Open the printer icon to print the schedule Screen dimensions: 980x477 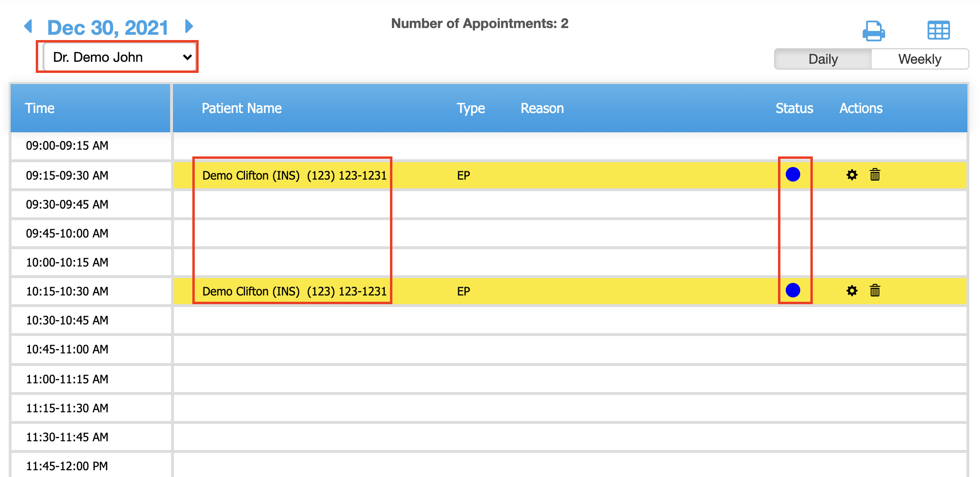[874, 30]
